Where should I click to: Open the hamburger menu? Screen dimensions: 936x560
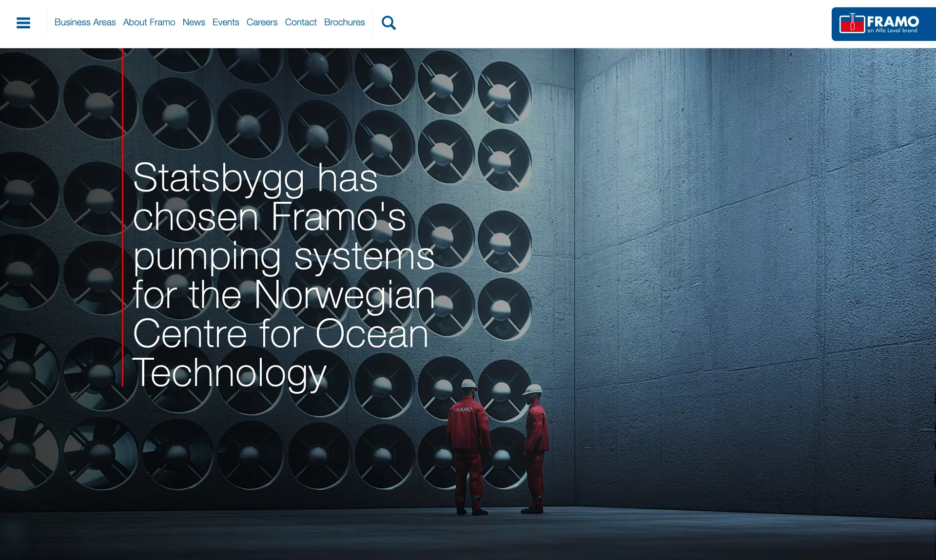pyautogui.click(x=23, y=23)
